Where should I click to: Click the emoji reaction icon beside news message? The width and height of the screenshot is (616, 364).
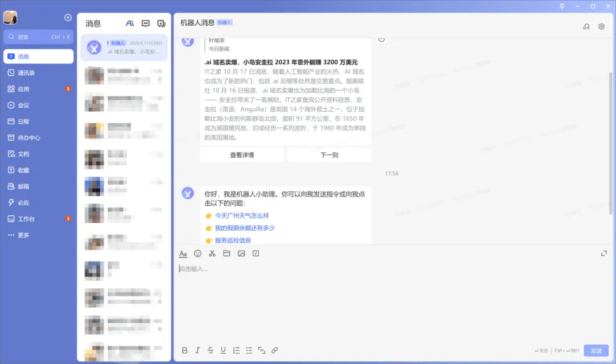[x=382, y=39]
